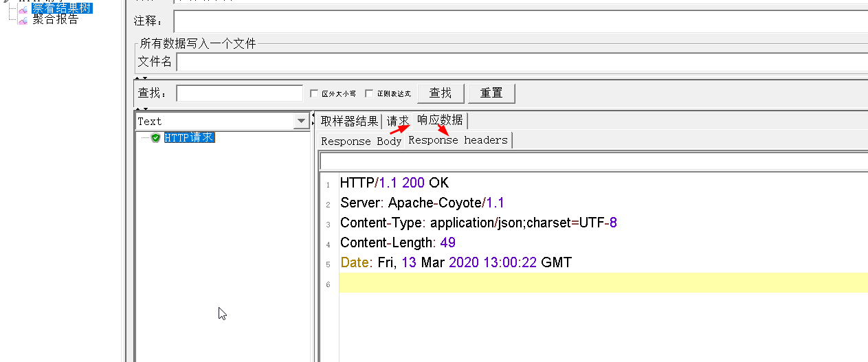Click the Content-Type application/json line
This screenshot has width=868, height=362.
478,223
